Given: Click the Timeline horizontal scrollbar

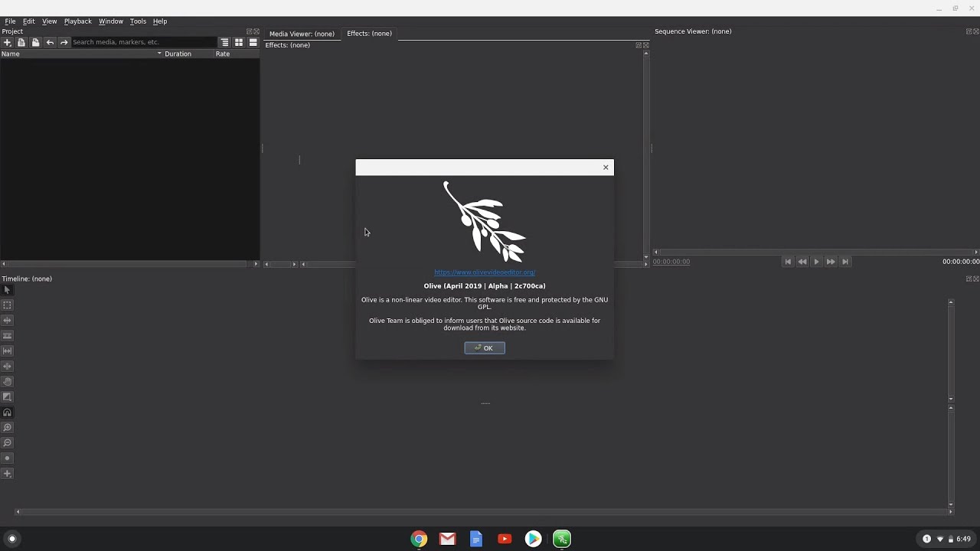Looking at the screenshot, I should click(484, 512).
